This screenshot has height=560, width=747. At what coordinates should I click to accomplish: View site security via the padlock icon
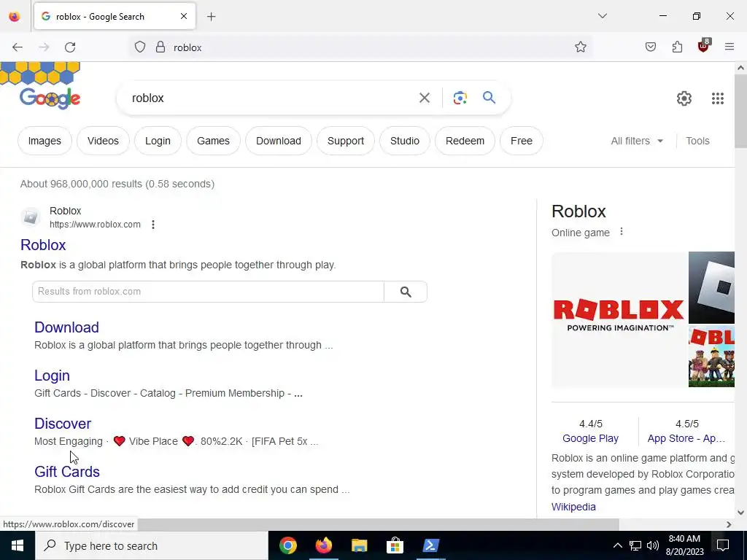(x=160, y=47)
